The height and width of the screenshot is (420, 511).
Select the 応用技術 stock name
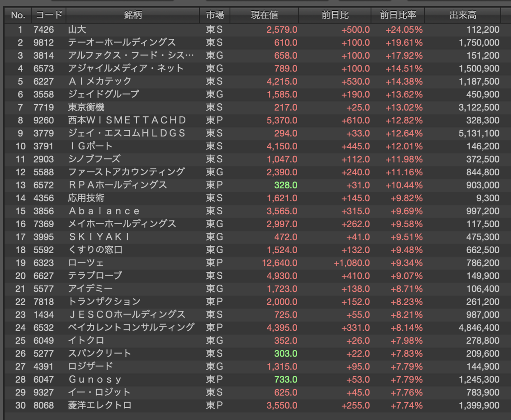point(86,197)
